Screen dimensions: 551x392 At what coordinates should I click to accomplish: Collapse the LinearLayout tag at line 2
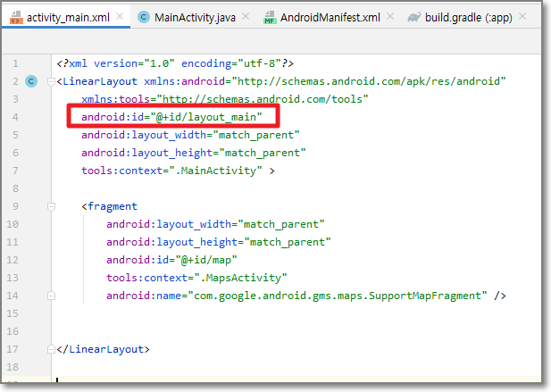(51, 82)
